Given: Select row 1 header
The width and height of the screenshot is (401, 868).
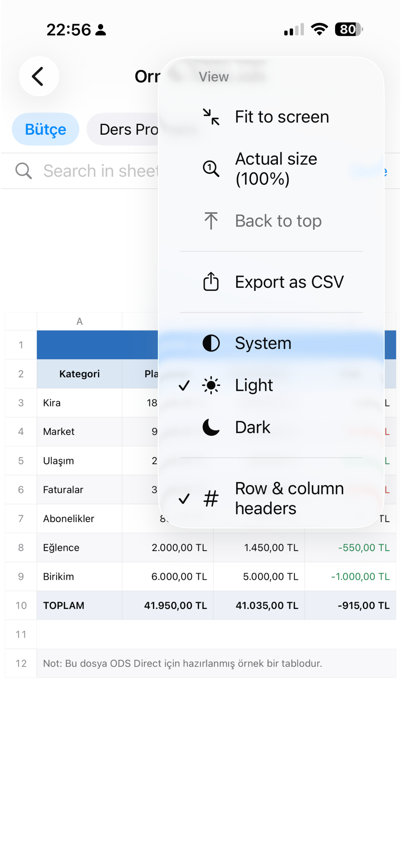Looking at the screenshot, I should [x=21, y=345].
